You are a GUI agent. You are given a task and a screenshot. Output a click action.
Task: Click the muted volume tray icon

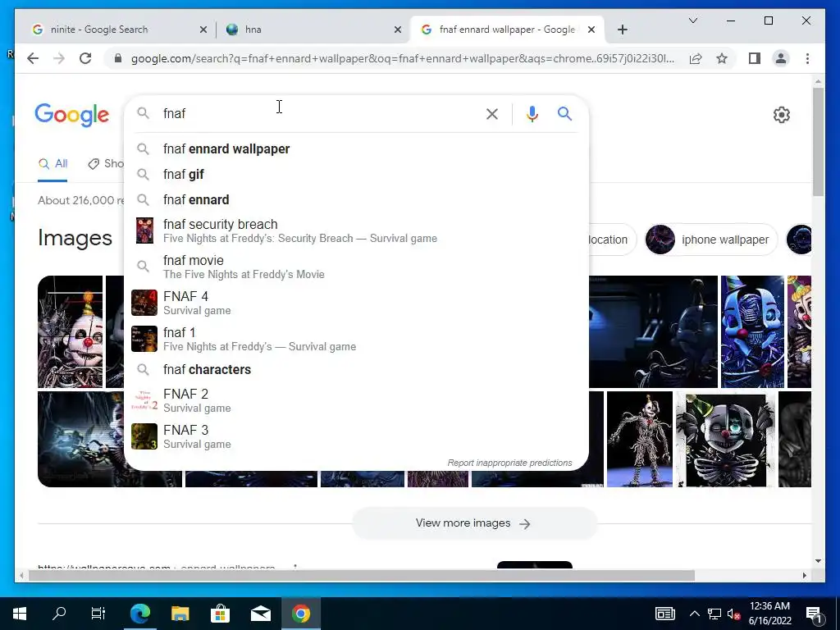click(734, 614)
